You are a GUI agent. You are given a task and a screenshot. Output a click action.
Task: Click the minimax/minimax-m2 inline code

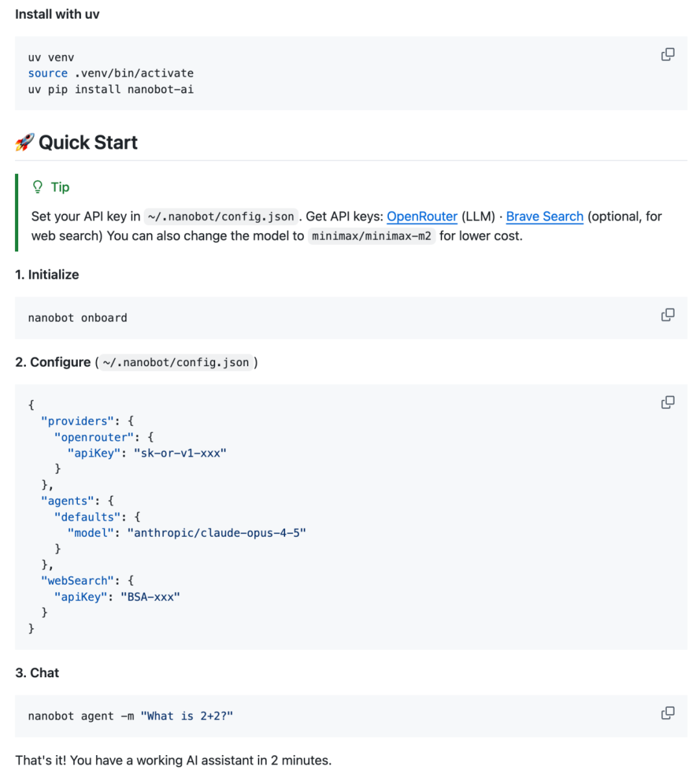[371, 236]
